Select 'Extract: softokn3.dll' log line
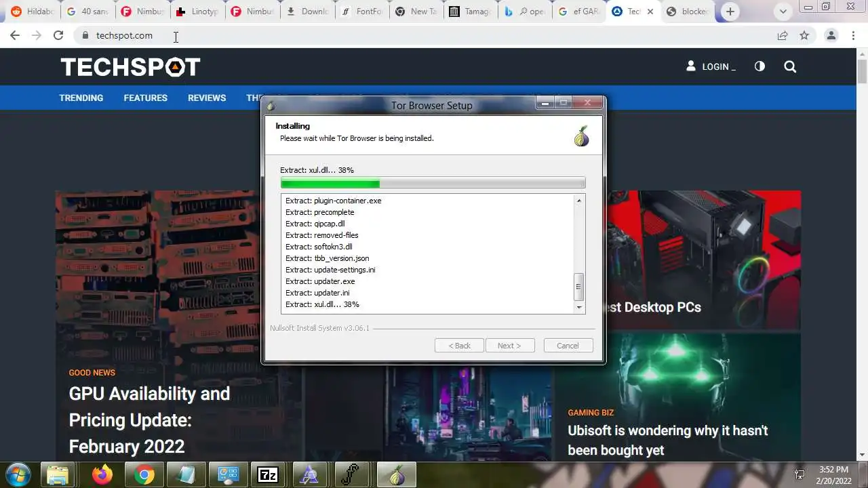The height and width of the screenshot is (488, 868). click(x=319, y=247)
